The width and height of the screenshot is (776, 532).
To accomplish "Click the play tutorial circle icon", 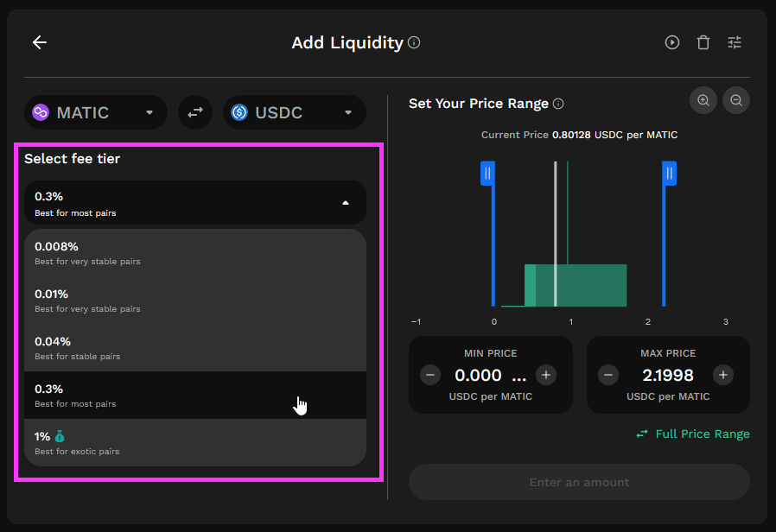I will tap(672, 42).
